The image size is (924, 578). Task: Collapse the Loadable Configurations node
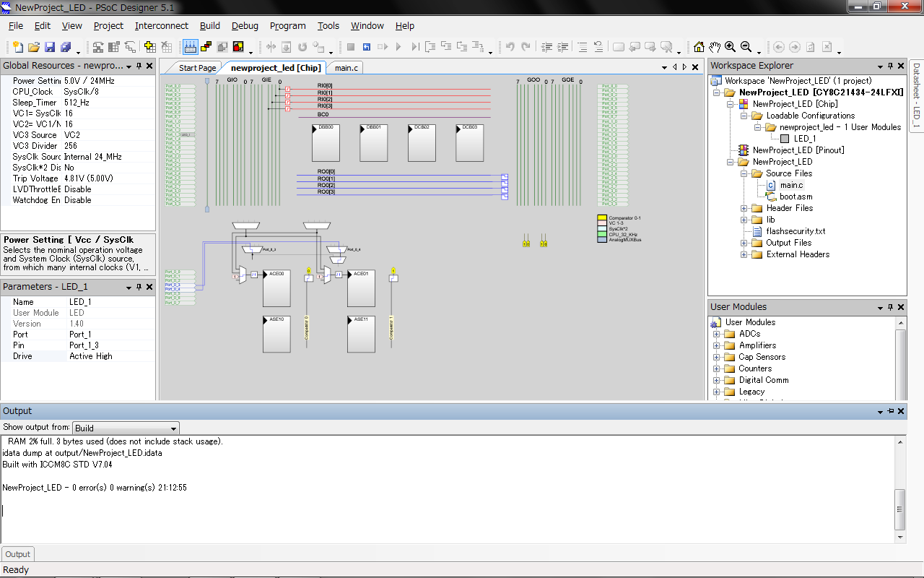744,116
